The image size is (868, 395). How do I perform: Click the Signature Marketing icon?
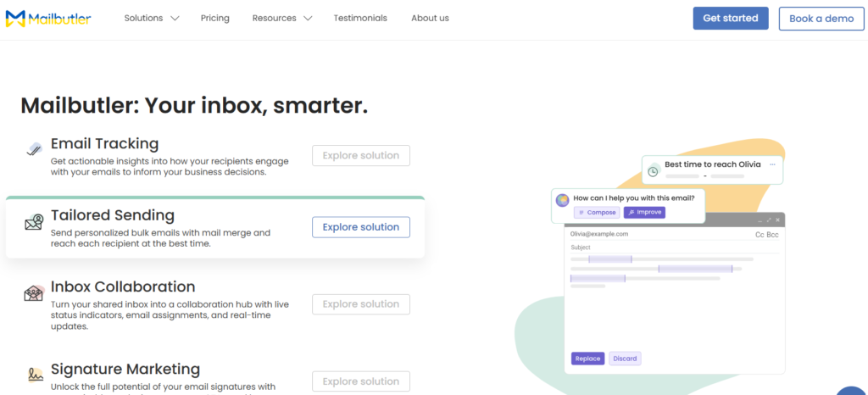pos(35,374)
